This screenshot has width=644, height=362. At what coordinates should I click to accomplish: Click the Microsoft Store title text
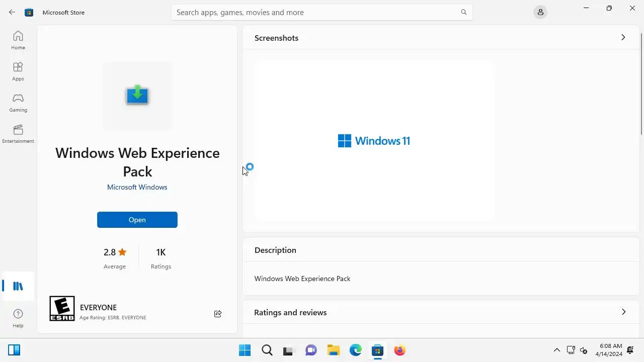point(63,12)
